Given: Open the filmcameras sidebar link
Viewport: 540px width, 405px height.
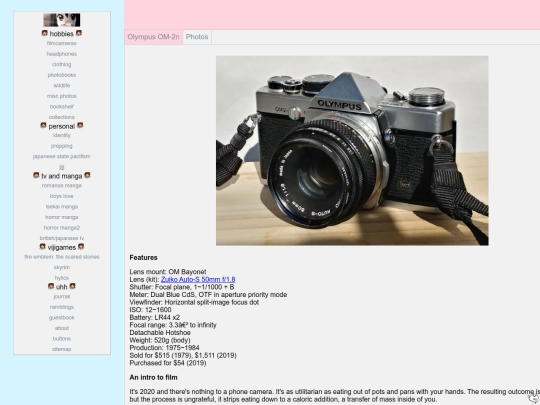Looking at the screenshot, I should tap(62, 43).
